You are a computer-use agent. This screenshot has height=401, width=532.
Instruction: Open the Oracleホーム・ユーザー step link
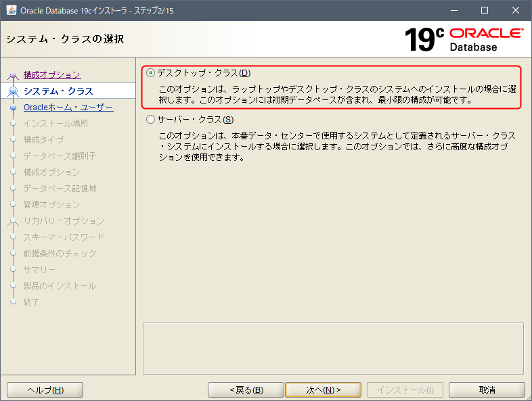click(68, 108)
